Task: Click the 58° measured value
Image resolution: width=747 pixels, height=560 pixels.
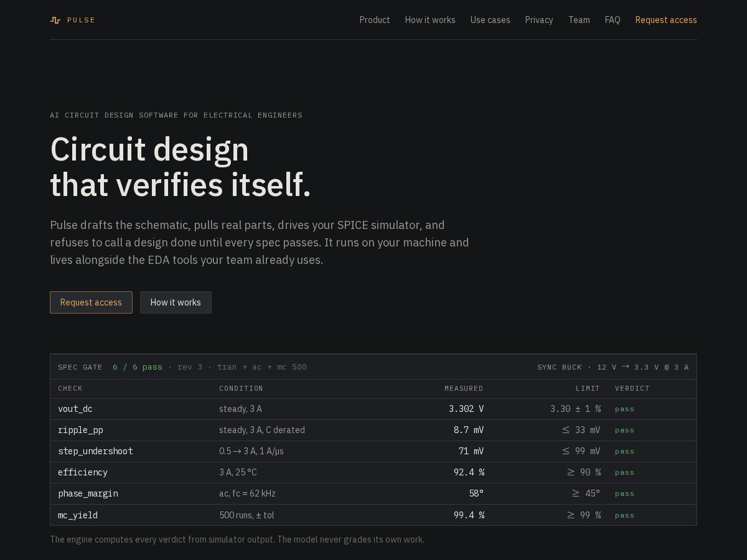Action: 476,493
